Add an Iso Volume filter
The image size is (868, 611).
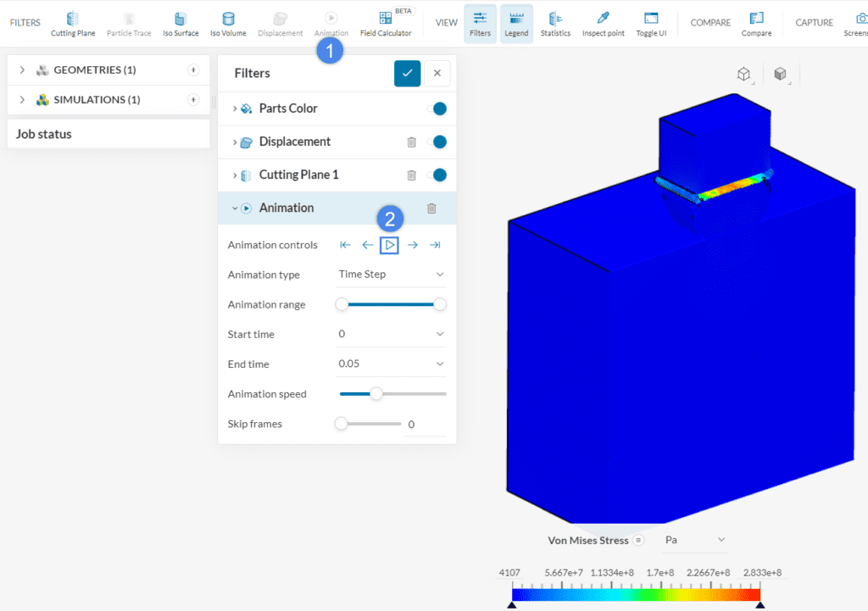coord(228,23)
